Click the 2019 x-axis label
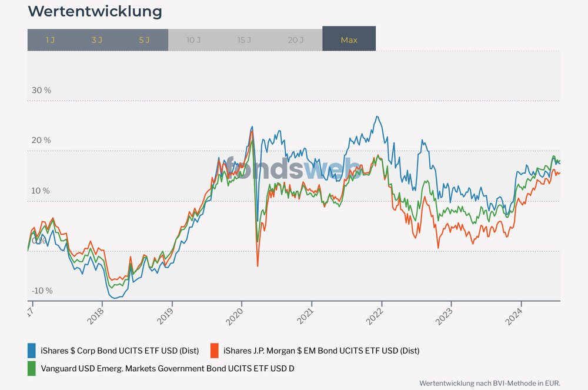Viewport: 588px width, 390px height. click(165, 316)
